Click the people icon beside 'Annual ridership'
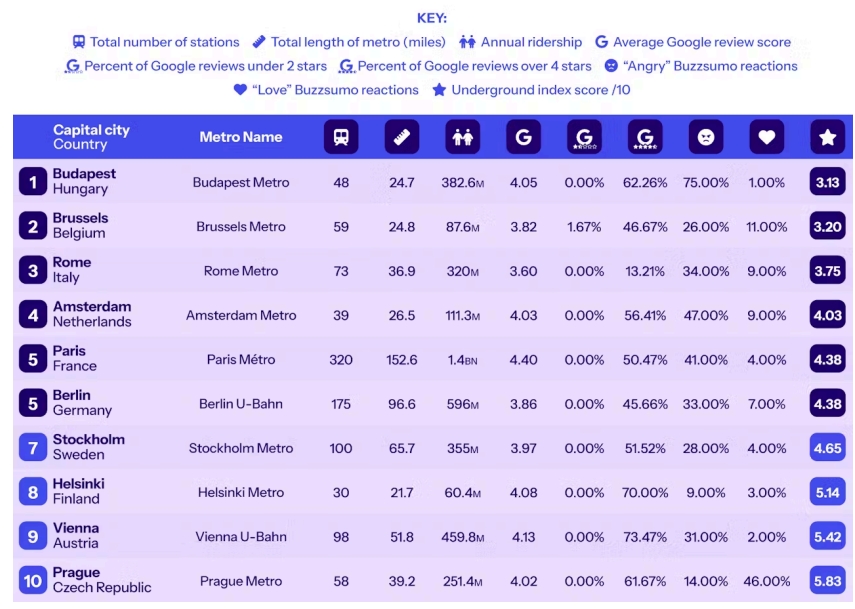This screenshot has width=855, height=609. [467, 42]
